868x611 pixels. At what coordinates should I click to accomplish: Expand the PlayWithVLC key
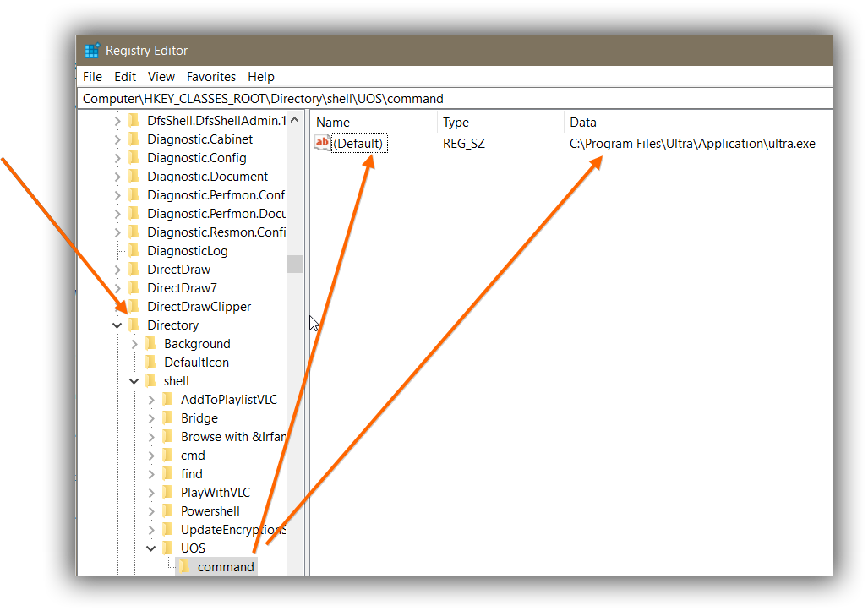point(151,494)
